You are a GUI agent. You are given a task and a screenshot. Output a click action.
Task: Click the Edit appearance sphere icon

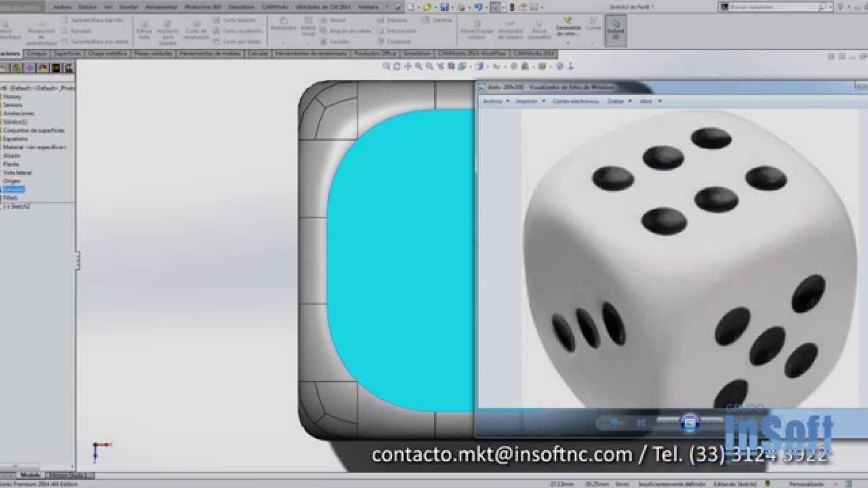click(515, 66)
